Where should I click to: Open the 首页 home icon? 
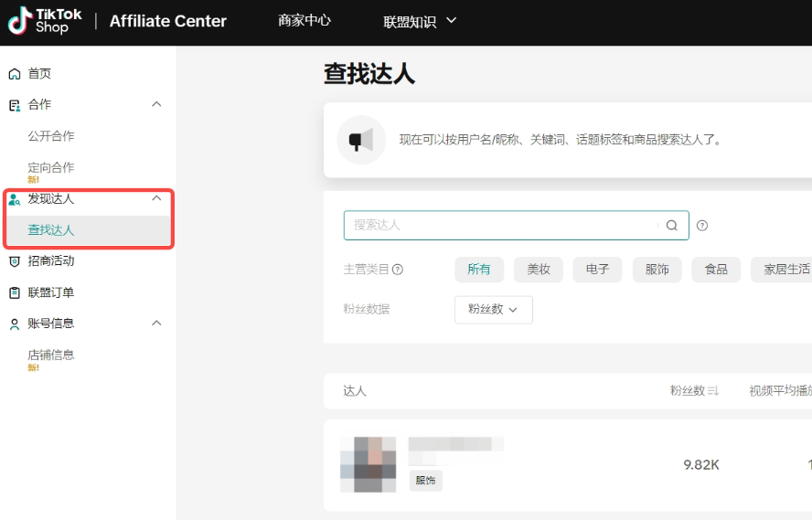tap(15, 74)
